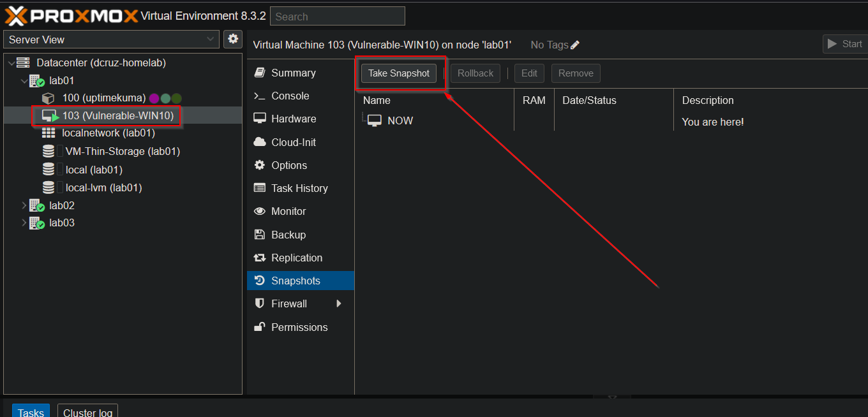Image resolution: width=868 pixels, height=417 pixels.
Task: Open Cloud-Init via its cloud icon
Action: pos(260,142)
